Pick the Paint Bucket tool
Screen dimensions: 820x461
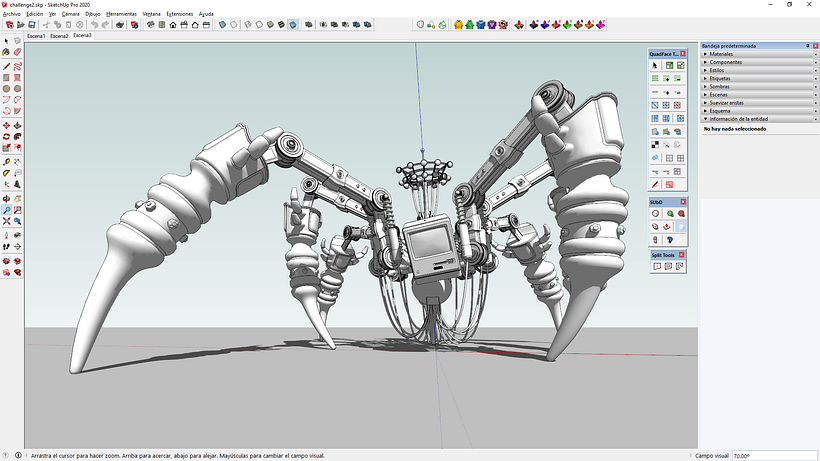pos(6,52)
